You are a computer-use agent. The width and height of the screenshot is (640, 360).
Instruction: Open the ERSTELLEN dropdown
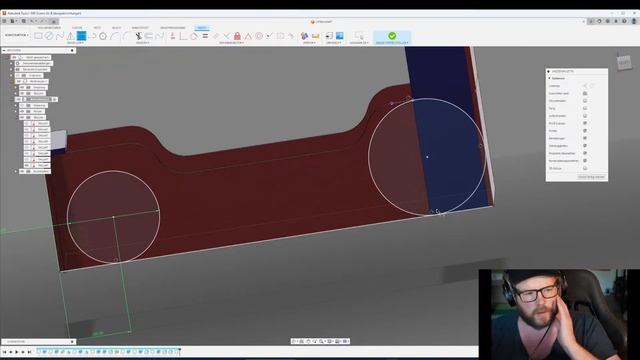[x=75, y=43]
